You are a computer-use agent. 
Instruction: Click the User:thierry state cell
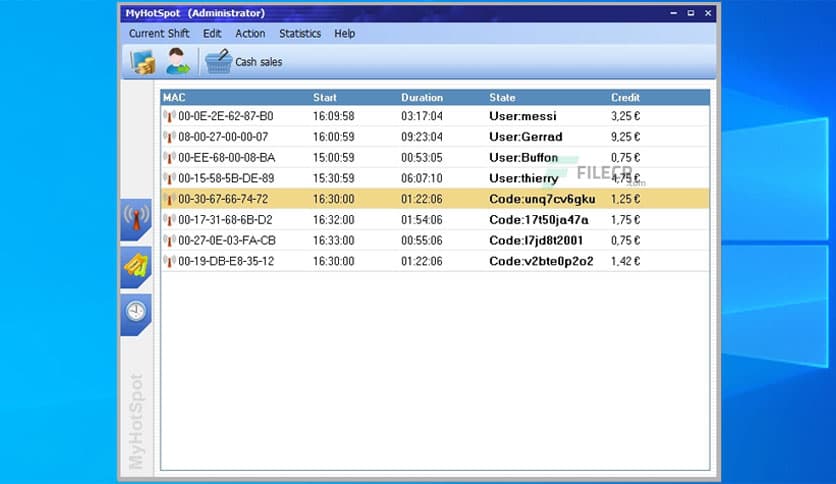(x=524, y=179)
